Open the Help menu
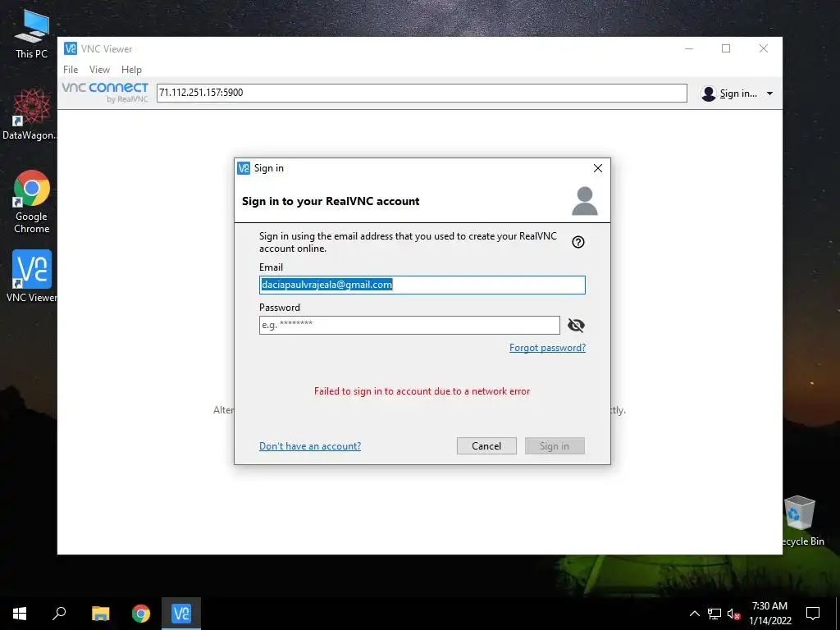 pyautogui.click(x=131, y=70)
